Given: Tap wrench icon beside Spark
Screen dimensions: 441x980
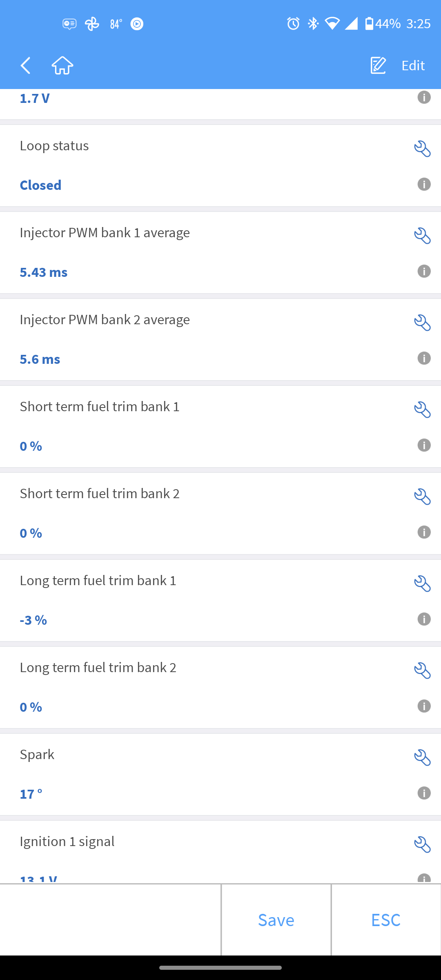Looking at the screenshot, I should pyautogui.click(x=422, y=757).
